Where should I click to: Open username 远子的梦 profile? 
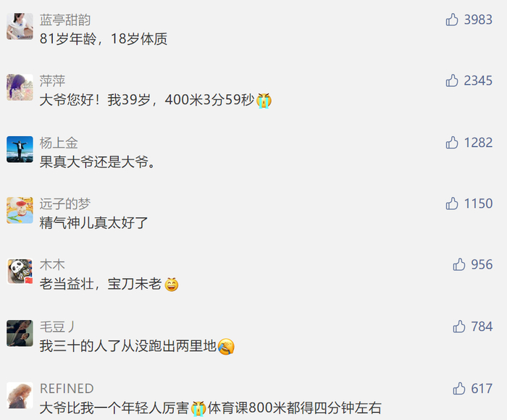[x=65, y=203]
